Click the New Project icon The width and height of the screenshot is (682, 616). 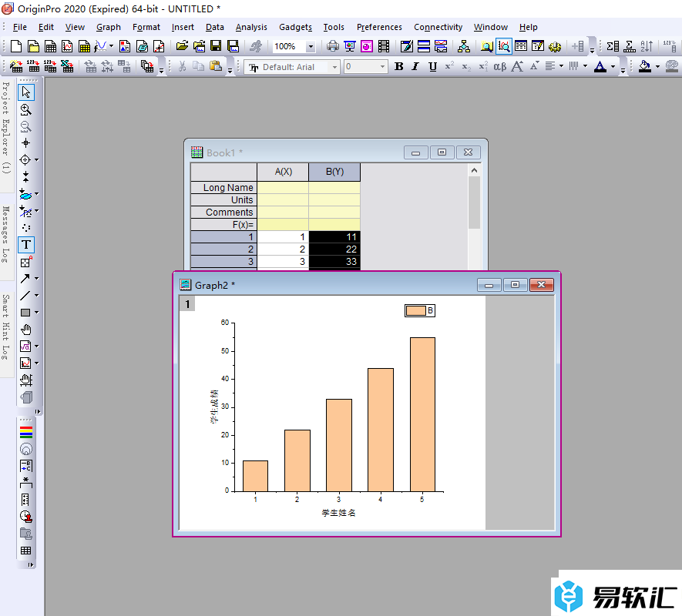pyautogui.click(x=16, y=46)
